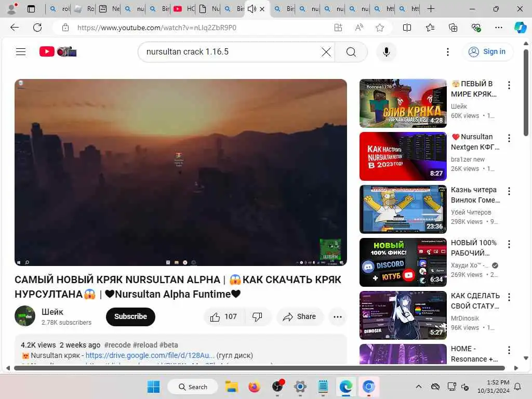
Task: Show hidden system tray icons
Action: tap(419, 387)
